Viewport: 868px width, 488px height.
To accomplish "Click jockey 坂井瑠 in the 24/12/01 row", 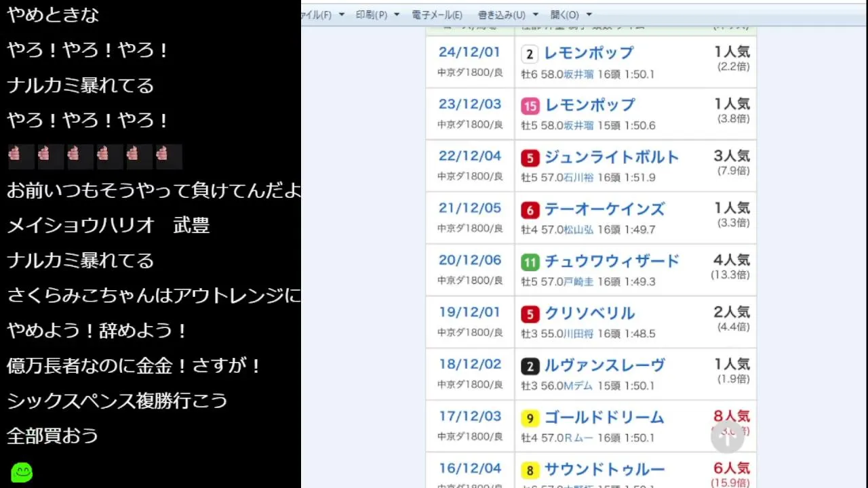I will [x=579, y=75].
